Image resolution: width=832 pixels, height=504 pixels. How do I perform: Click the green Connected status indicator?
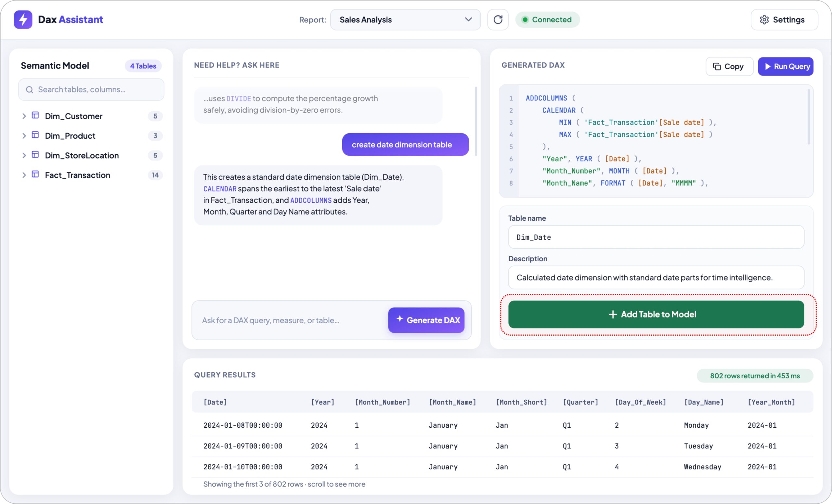click(547, 19)
